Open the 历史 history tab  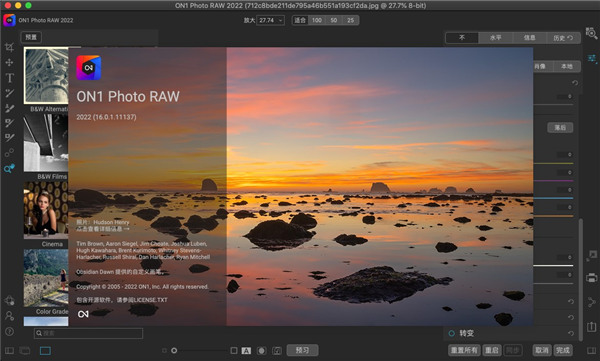(563, 38)
